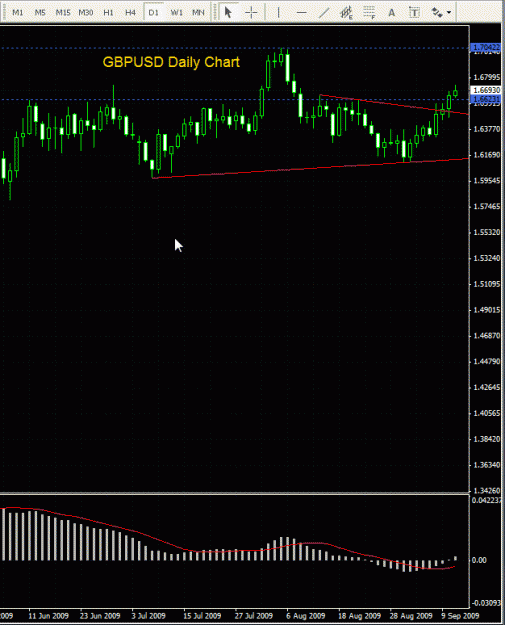
Task: Click the 1.53240 price scale value
Action: [486, 258]
